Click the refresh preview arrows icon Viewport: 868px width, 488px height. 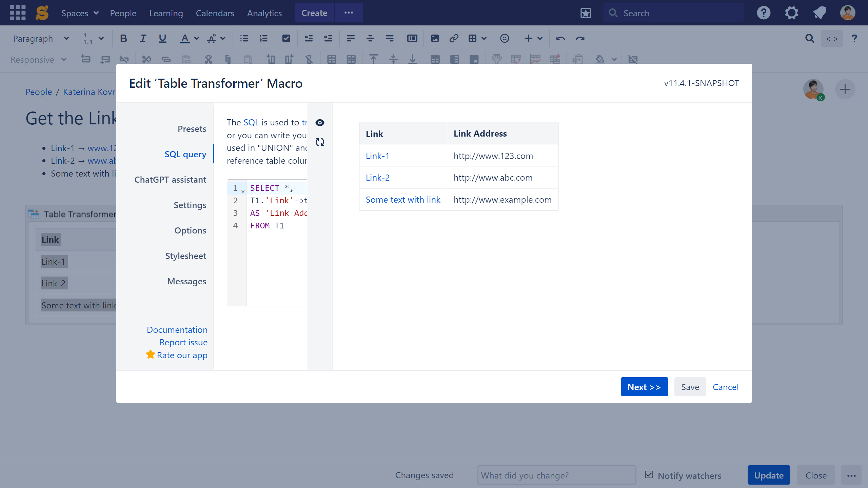[x=320, y=142]
